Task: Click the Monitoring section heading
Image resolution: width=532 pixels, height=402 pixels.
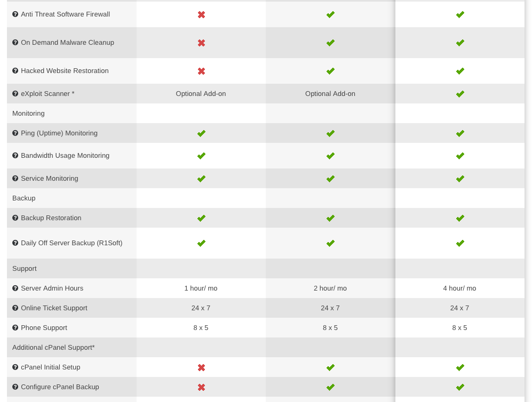Action: pyautogui.click(x=28, y=113)
